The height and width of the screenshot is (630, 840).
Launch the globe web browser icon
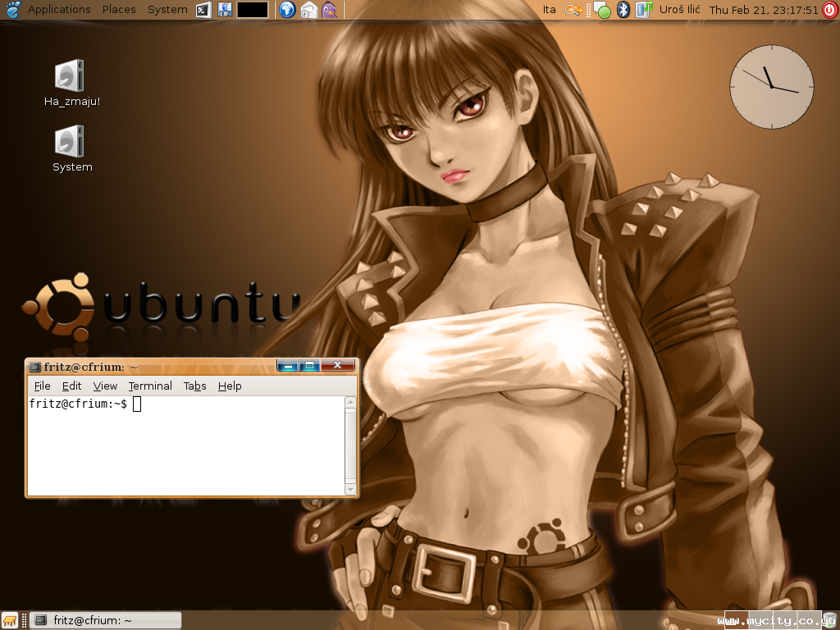coord(287,10)
